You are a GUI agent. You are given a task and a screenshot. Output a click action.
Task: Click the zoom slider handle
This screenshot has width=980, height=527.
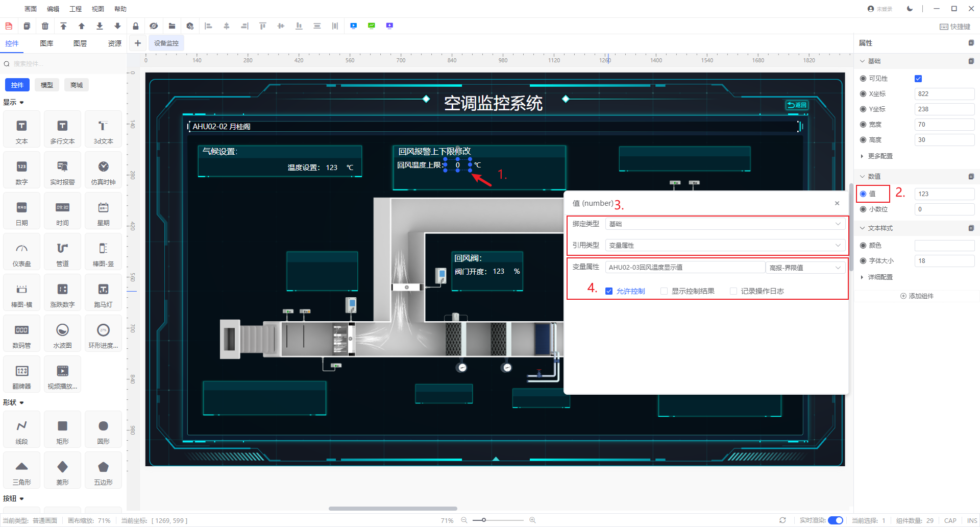pos(483,520)
